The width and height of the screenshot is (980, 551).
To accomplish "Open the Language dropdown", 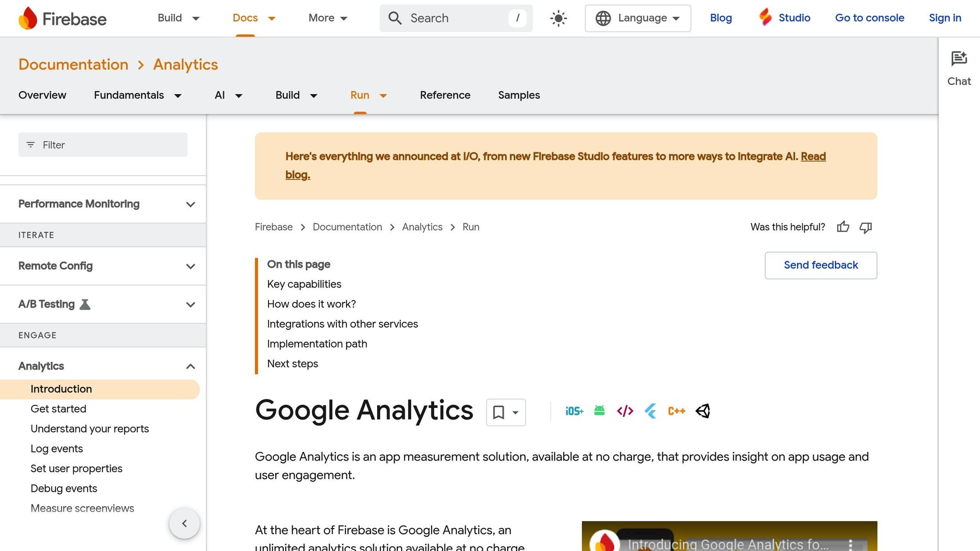I will [x=638, y=18].
